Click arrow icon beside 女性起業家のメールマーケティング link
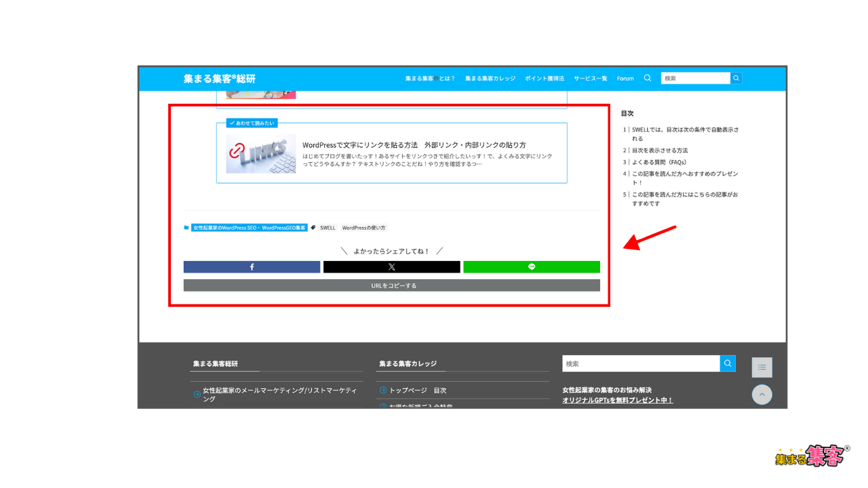The width and height of the screenshot is (868, 488). coord(197,394)
